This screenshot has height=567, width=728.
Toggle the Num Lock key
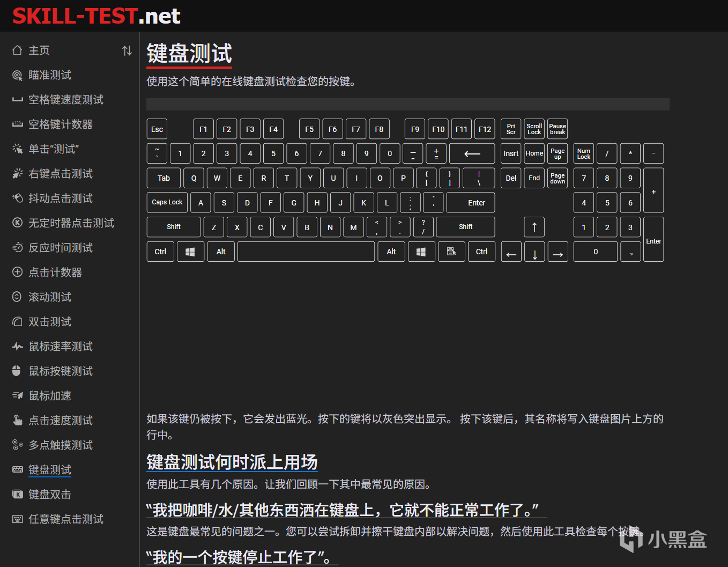pyautogui.click(x=584, y=153)
